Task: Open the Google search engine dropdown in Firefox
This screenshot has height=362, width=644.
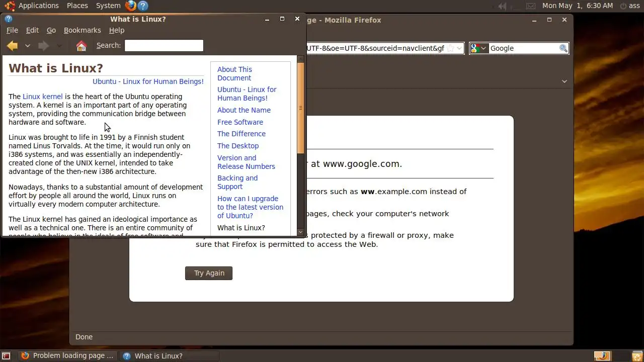Action: [x=479, y=48]
